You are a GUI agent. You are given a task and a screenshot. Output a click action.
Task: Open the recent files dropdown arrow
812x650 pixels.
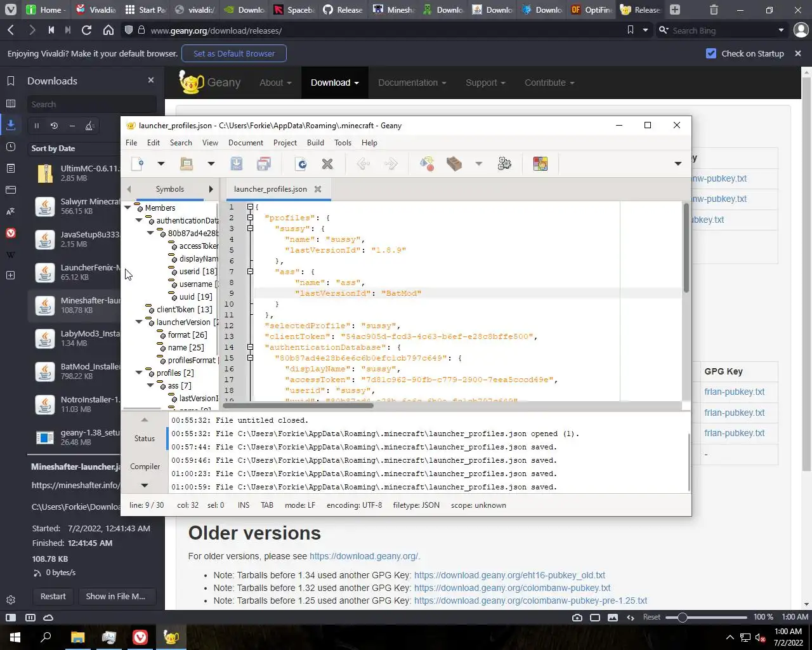click(x=211, y=164)
